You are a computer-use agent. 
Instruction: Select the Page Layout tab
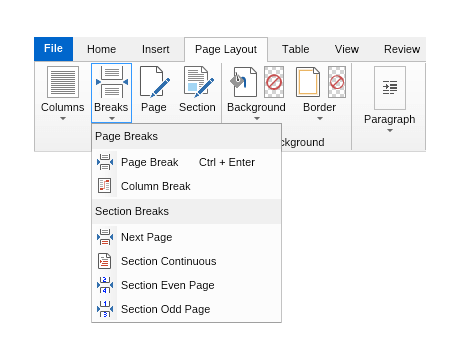coord(226,49)
